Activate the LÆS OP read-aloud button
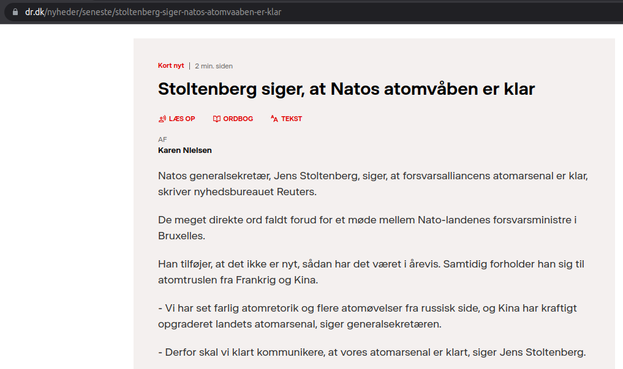 177,119
